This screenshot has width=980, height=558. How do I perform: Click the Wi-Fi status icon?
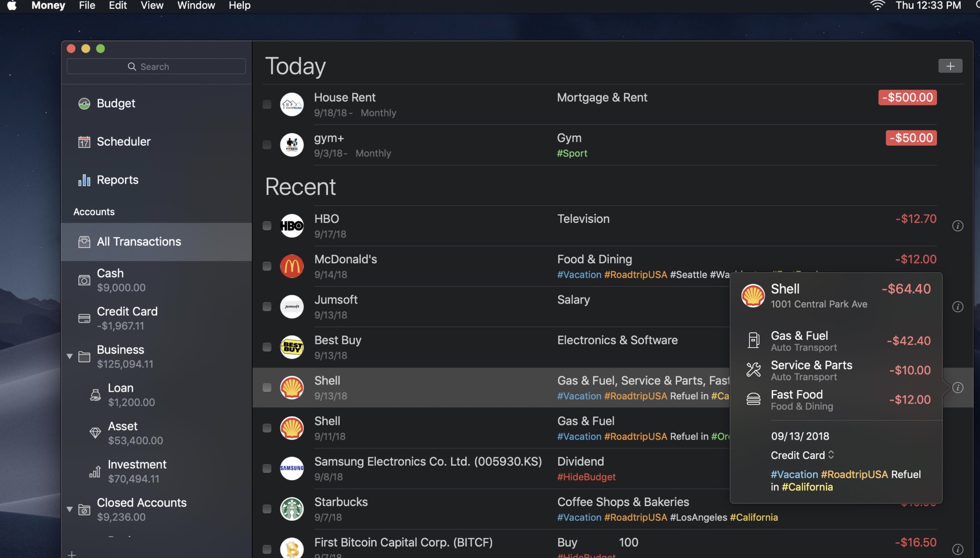[877, 6]
